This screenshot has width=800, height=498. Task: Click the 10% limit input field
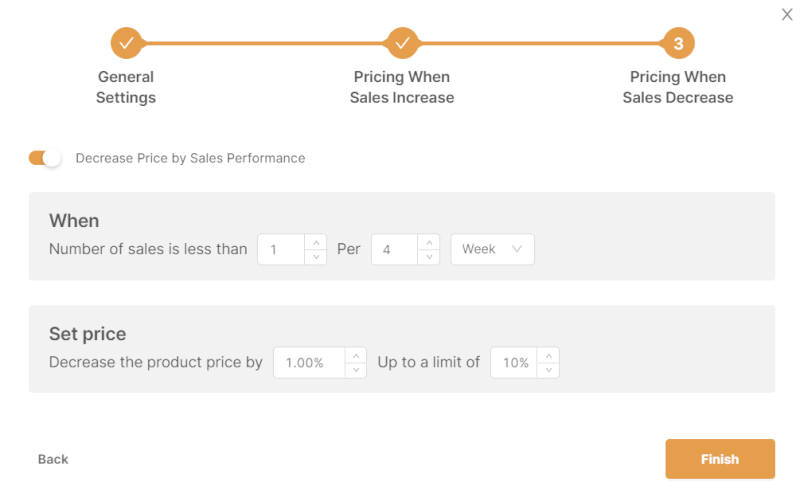(x=514, y=363)
